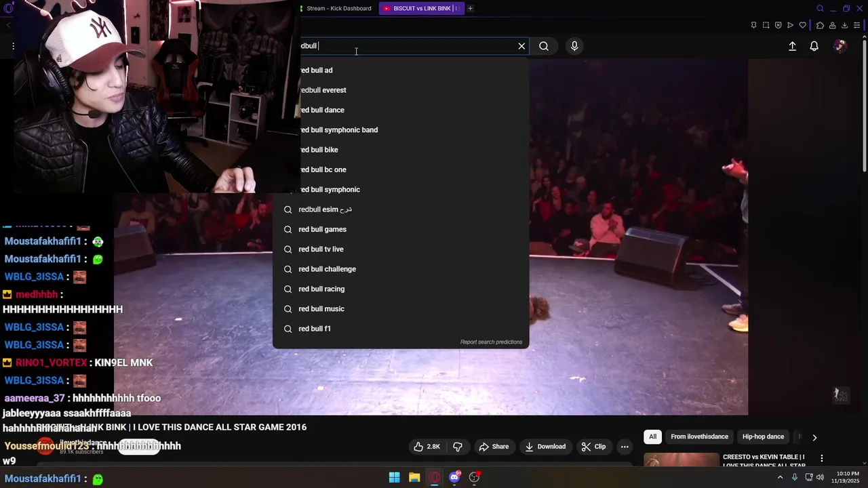
Task: Open Opera easy setup sliders icon
Action: [x=856, y=25]
